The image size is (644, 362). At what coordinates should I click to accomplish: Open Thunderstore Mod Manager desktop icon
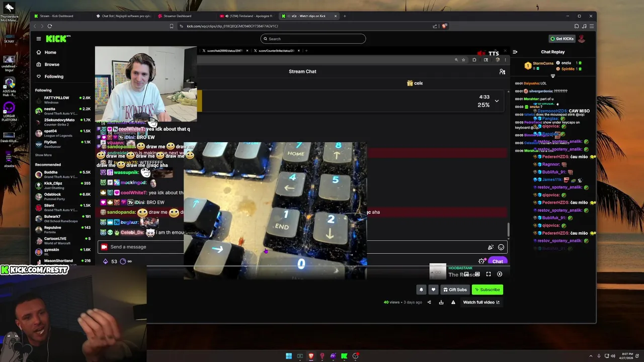point(9,12)
